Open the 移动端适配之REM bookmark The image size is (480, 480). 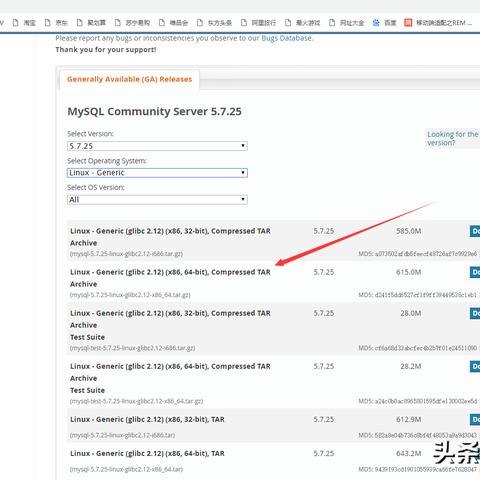[x=438, y=23]
